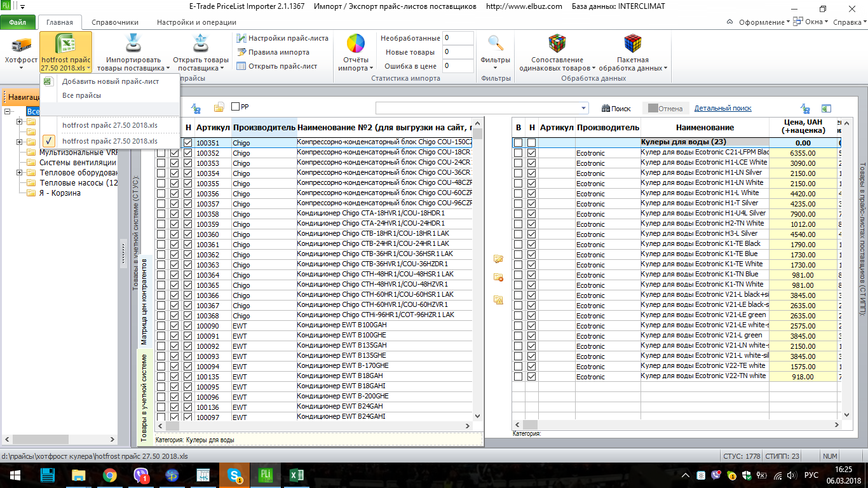Viewport: 868px width, 488px height.
Task: Open Skype from the taskbar
Action: coord(235,475)
